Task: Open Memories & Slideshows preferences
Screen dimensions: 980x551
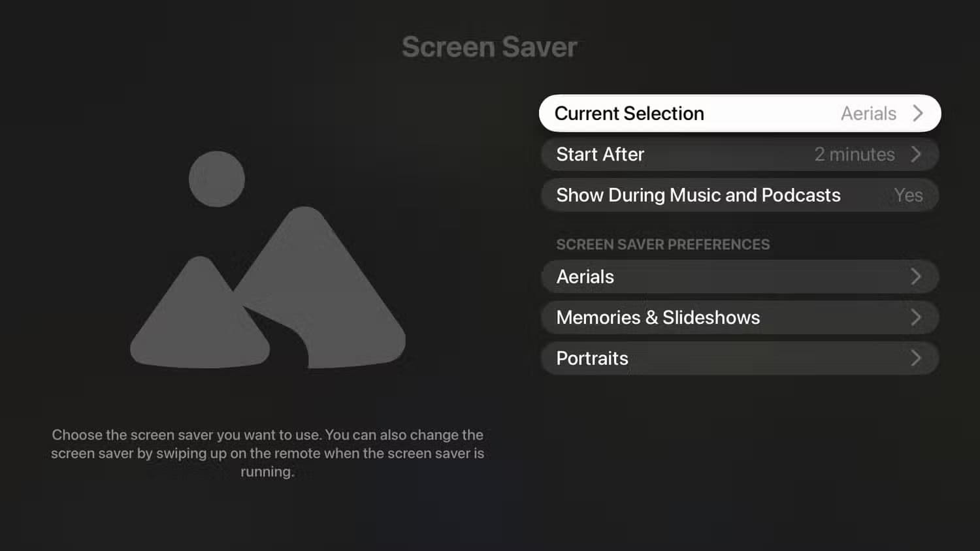Action: point(740,317)
